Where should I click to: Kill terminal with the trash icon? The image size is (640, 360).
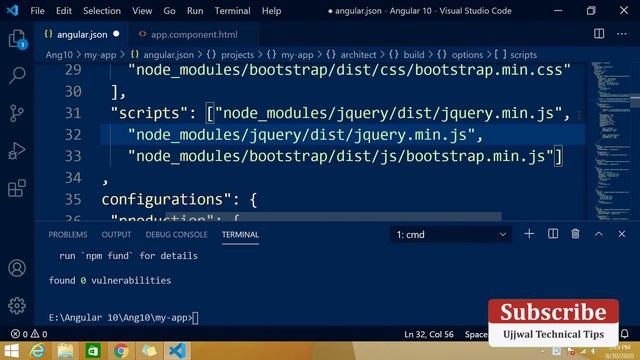(x=575, y=234)
